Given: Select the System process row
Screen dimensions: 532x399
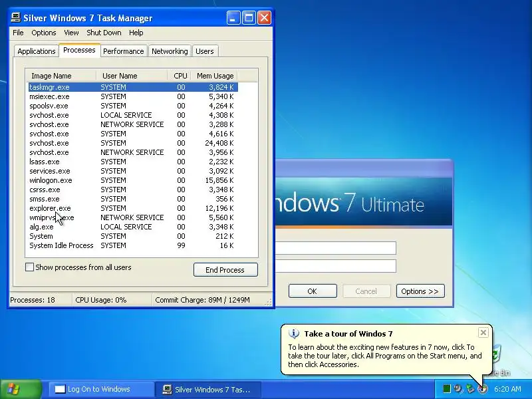Looking at the screenshot, I should pos(133,237).
